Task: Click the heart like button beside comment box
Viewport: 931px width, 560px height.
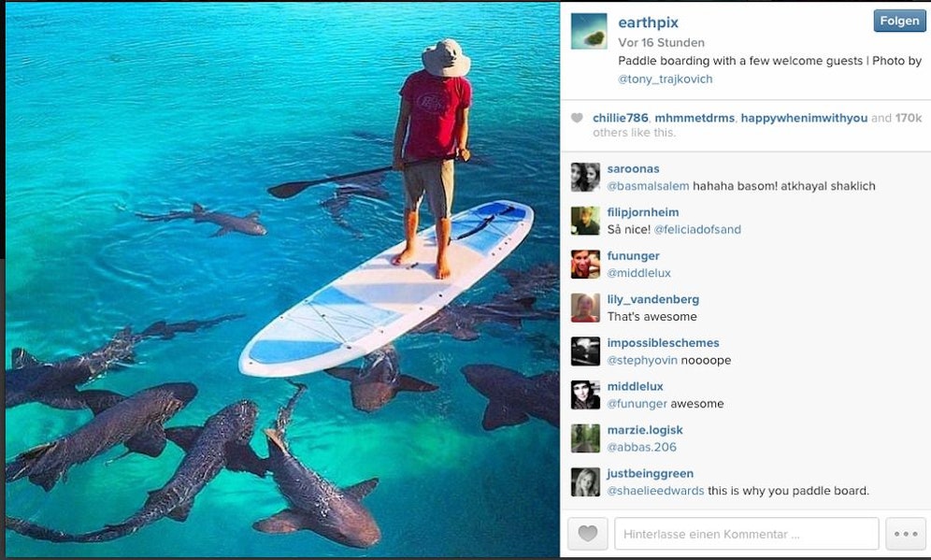Action: pyautogui.click(x=587, y=534)
